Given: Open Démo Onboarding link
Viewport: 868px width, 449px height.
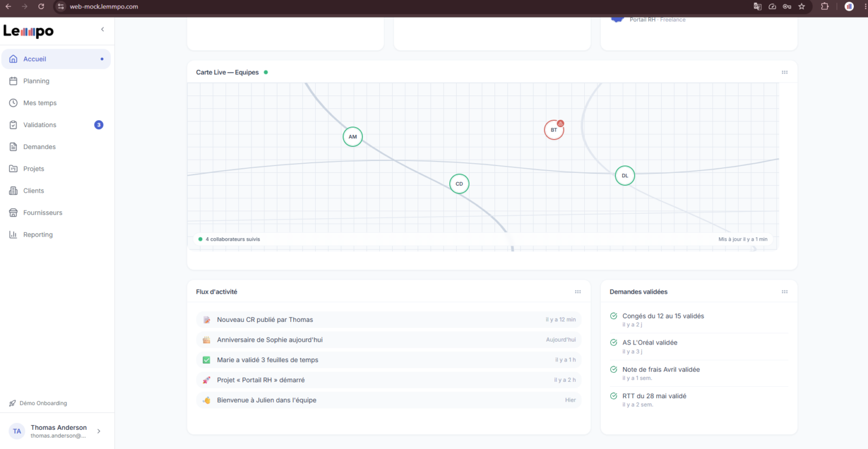Looking at the screenshot, I should coord(38,403).
